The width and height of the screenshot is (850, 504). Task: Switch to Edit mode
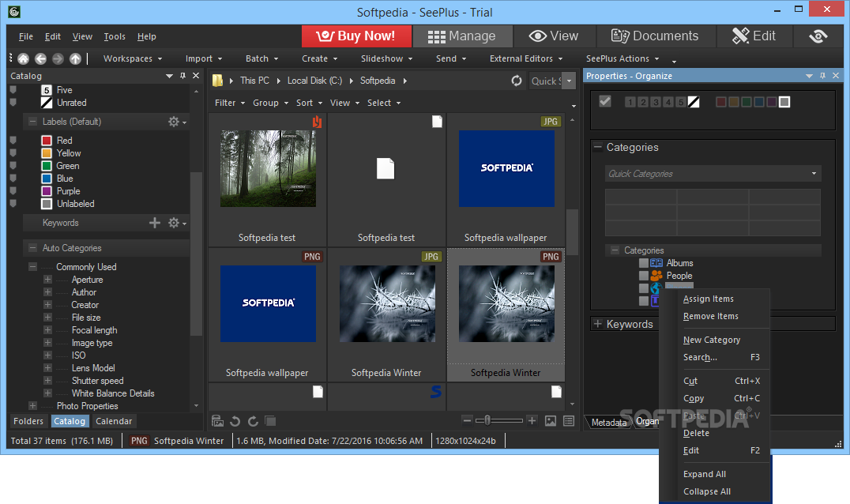coord(754,36)
